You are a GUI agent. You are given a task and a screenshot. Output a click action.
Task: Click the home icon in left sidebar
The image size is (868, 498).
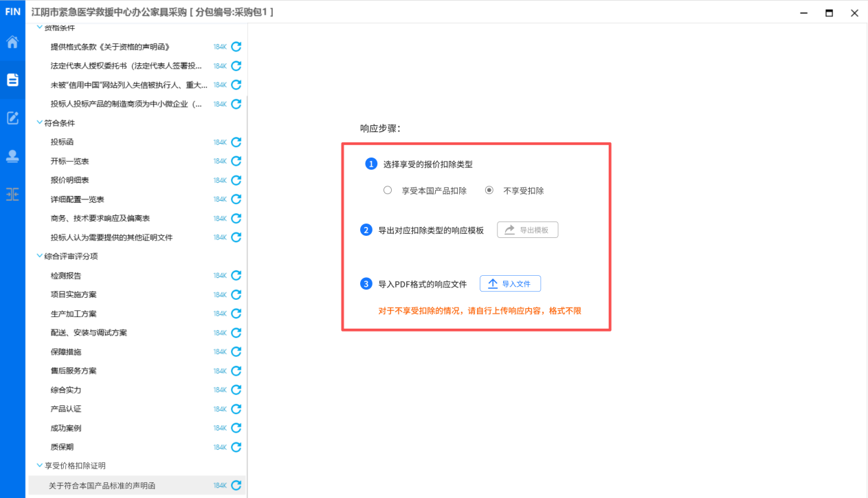coord(12,43)
